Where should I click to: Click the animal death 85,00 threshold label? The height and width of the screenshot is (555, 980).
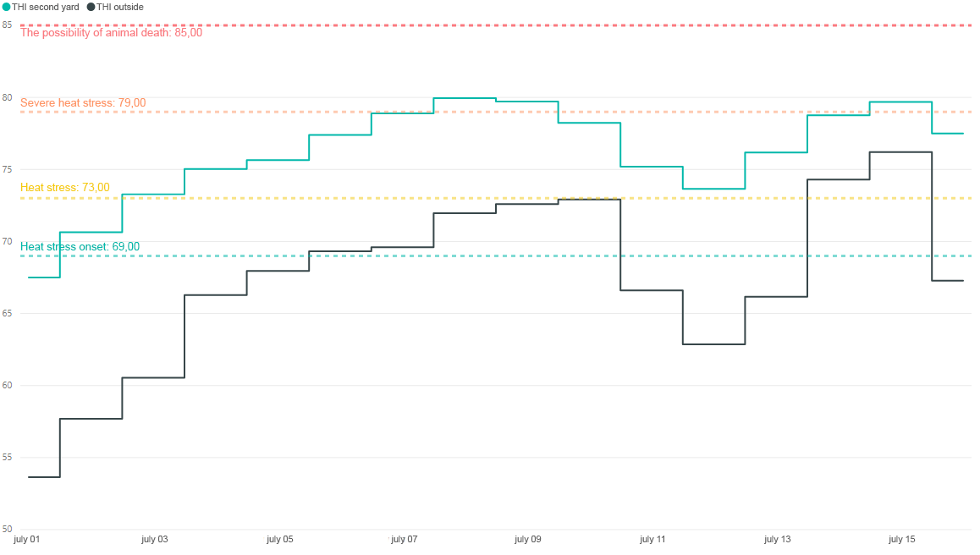pos(111,32)
